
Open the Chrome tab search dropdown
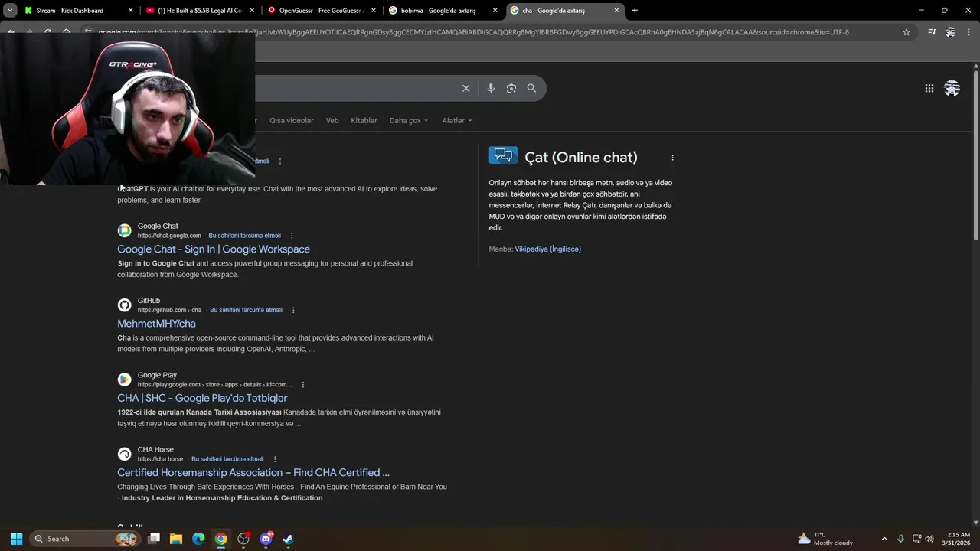[10, 11]
